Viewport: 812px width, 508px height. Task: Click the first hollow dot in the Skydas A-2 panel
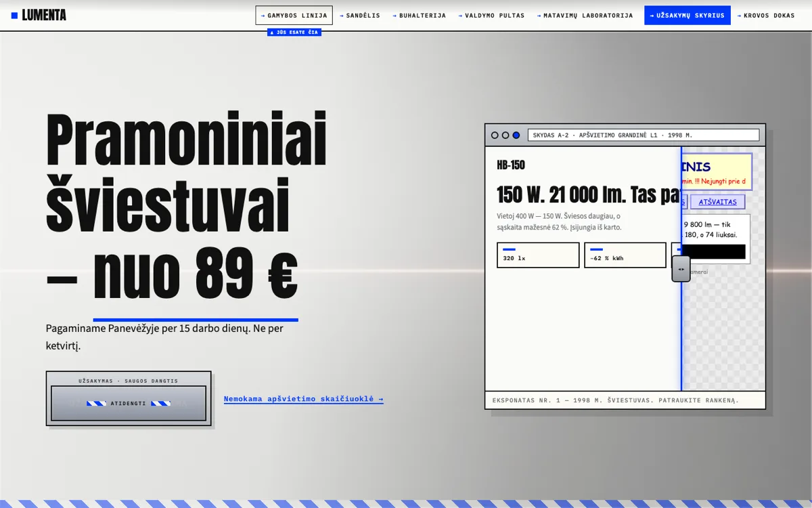tap(495, 135)
